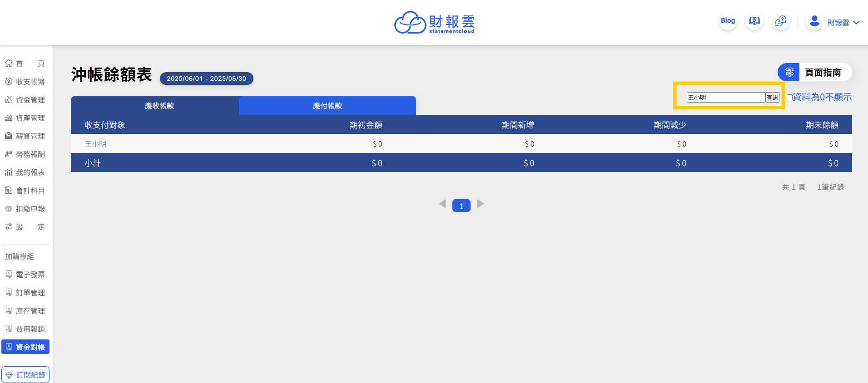Screen dimensions: 868x383
Task: Click the 庫存管理 module icon
Action: (x=9, y=310)
